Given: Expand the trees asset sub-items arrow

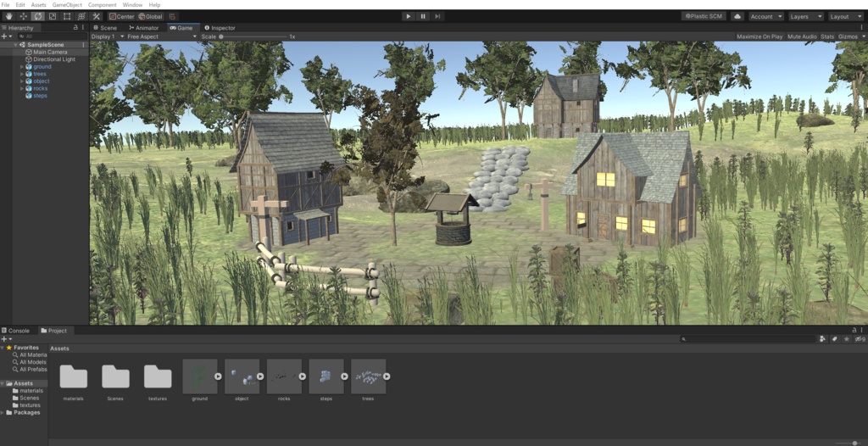Looking at the screenshot, I should tap(387, 376).
